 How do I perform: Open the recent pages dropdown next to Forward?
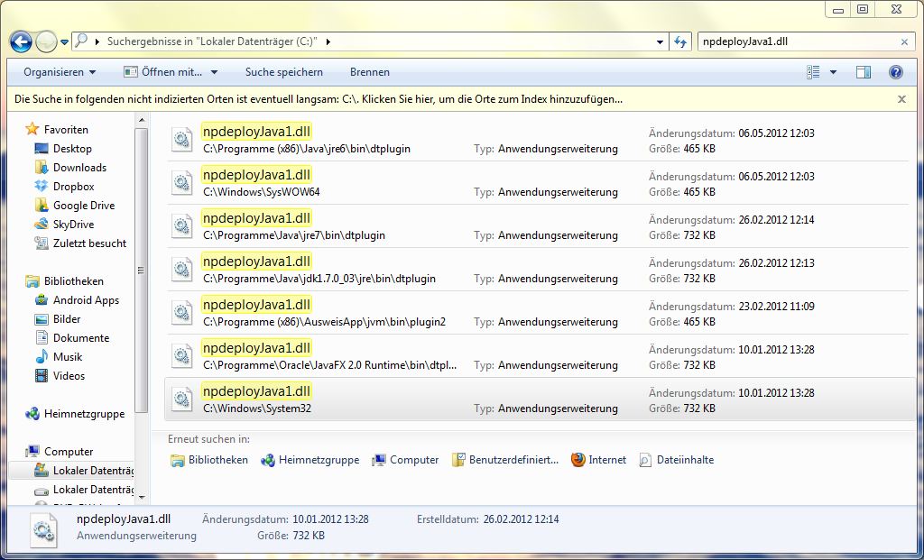click(x=65, y=42)
